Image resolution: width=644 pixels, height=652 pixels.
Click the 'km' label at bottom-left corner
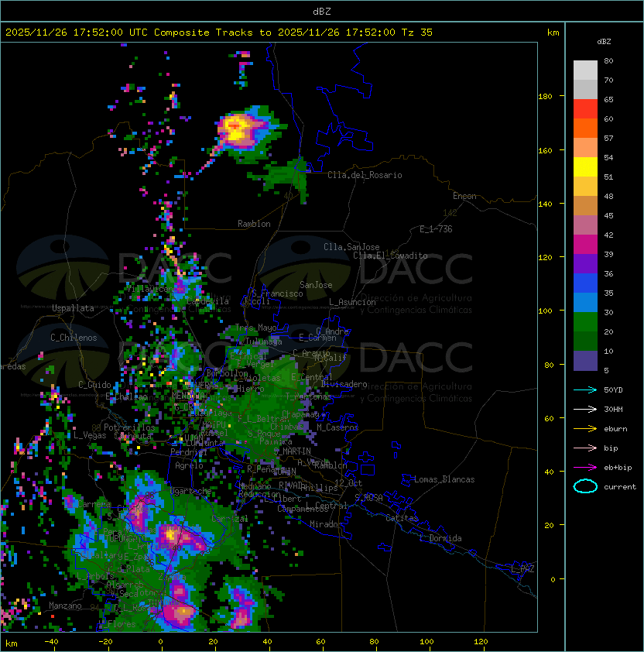12,643
